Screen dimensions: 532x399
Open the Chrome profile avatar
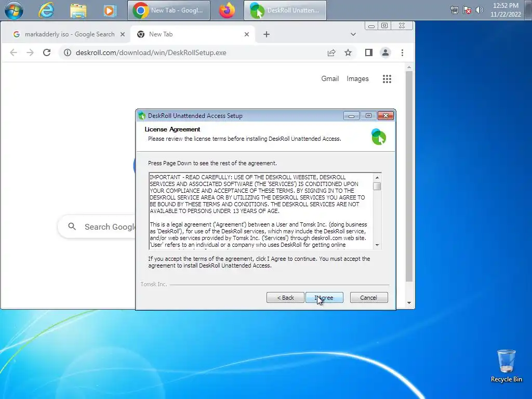(385, 52)
